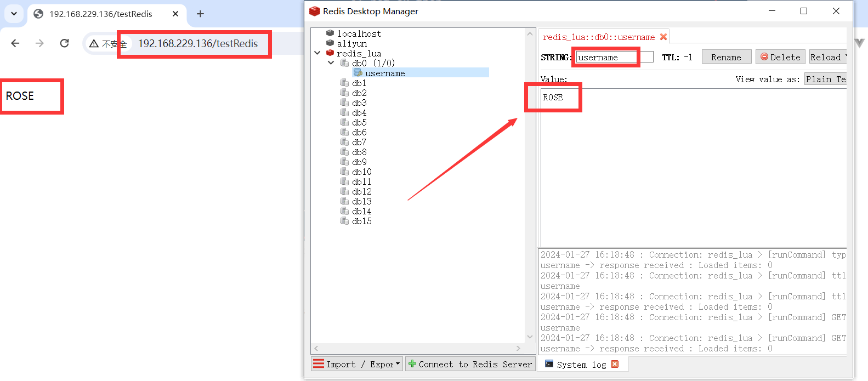868x381 pixels.
Task: Open database db1
Action: [359, 83]
